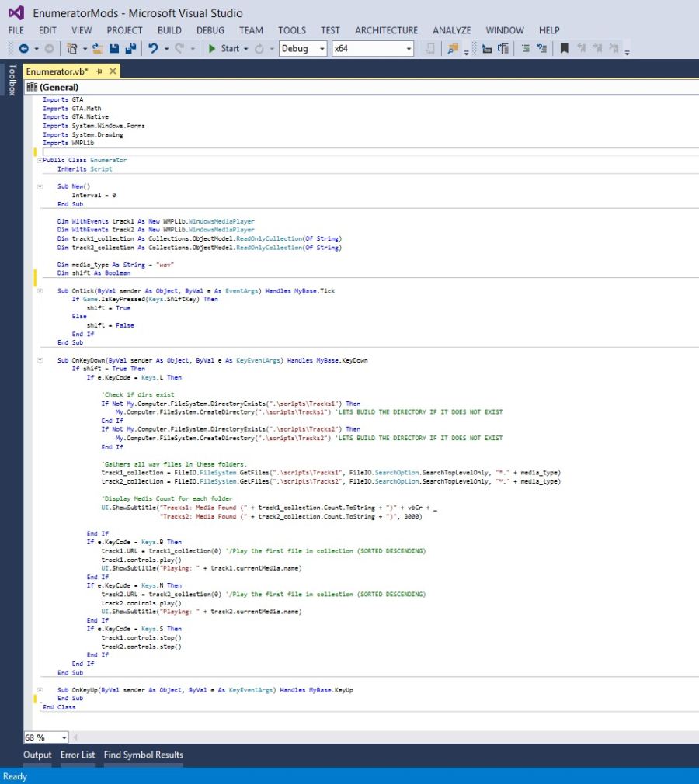Open the x64 platform dropdown
Viewport: 699px width, 784px height.
click(x=409, y=49)
